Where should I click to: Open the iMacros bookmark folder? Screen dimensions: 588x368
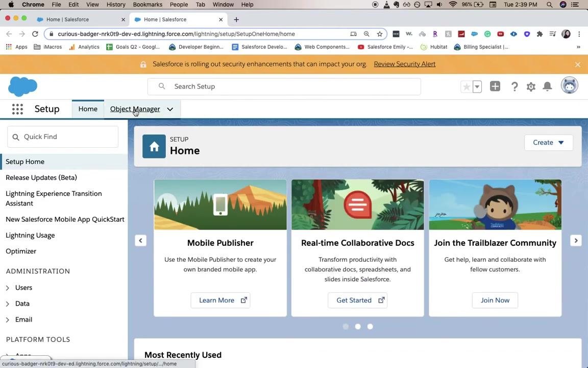[48, 47]
